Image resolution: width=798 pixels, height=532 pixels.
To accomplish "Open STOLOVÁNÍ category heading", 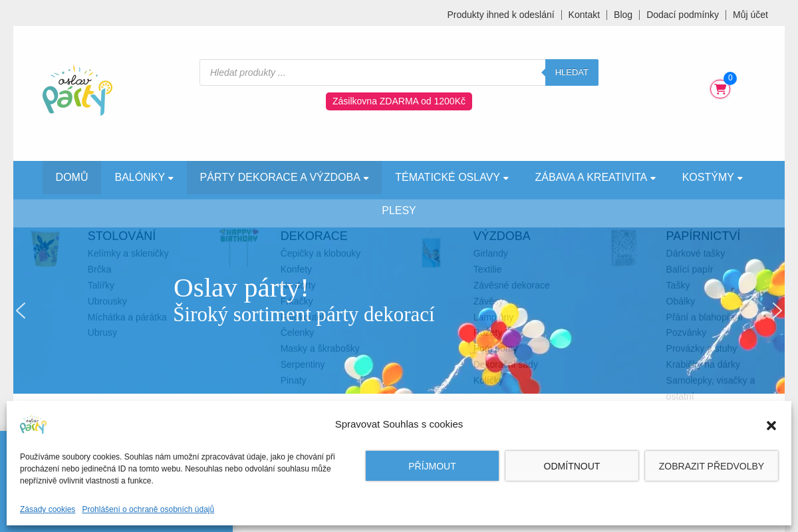I will 122,236.
